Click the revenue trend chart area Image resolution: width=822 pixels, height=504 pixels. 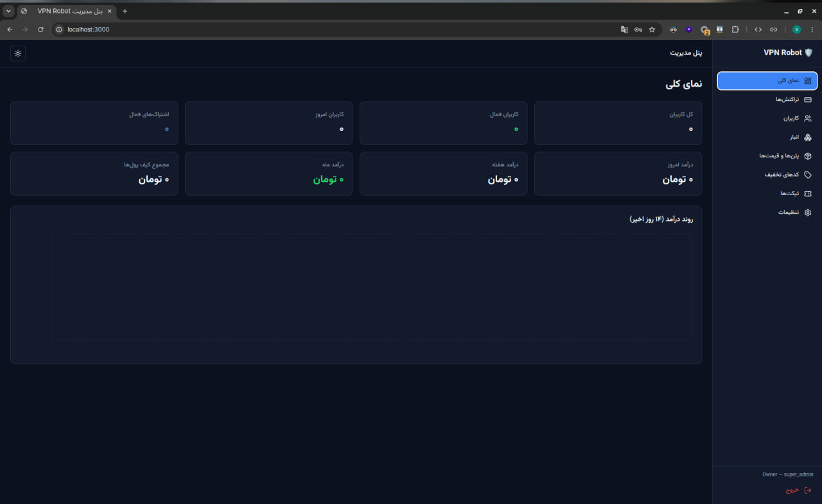point(371,287)
